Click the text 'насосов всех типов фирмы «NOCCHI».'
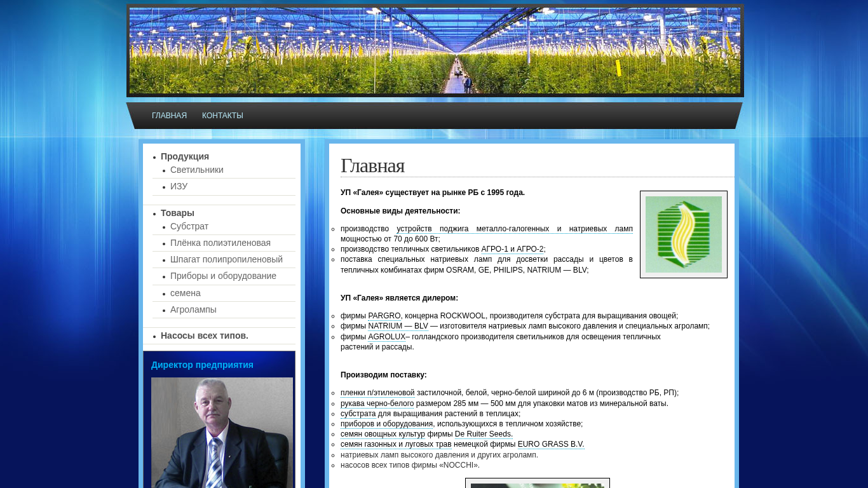 click(x=410, y=465)
